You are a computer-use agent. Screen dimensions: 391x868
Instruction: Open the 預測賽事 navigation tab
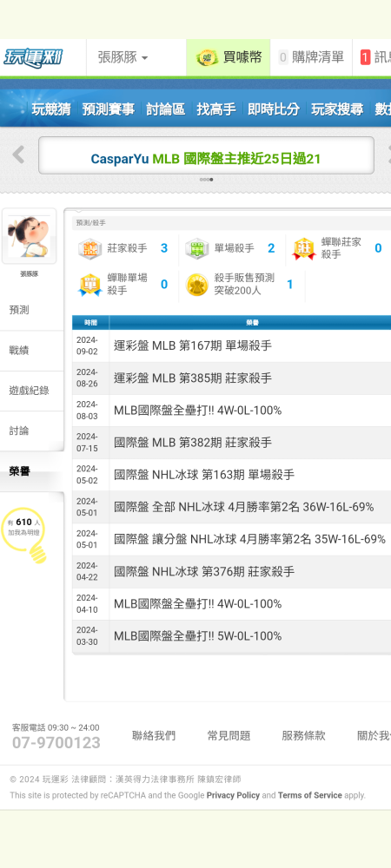click(109, 109)
